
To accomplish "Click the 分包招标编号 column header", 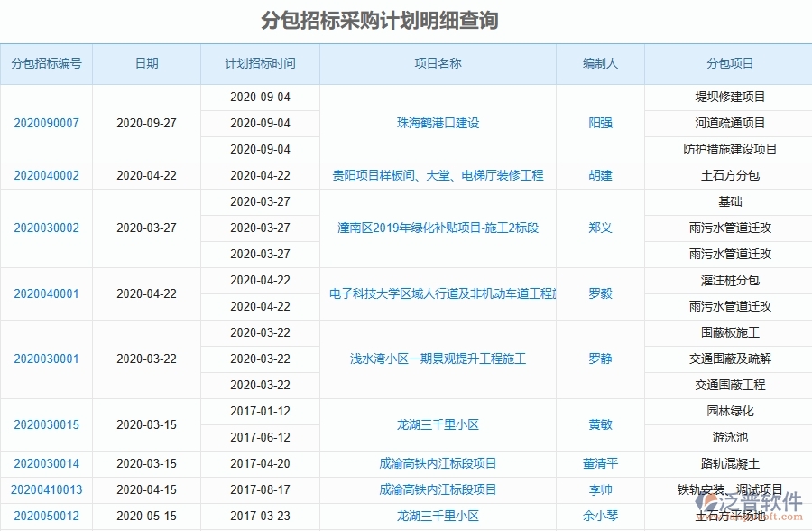I will 47,63.
